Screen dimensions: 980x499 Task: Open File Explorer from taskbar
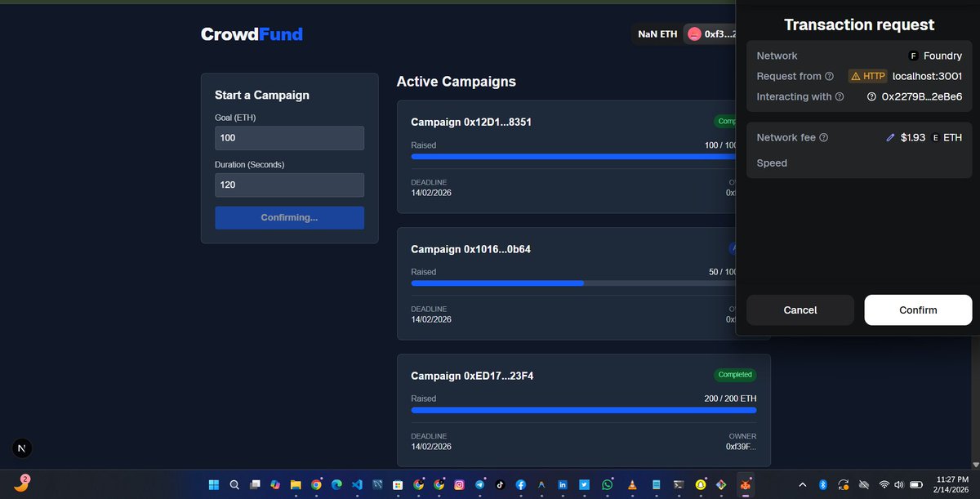(296, 484)
